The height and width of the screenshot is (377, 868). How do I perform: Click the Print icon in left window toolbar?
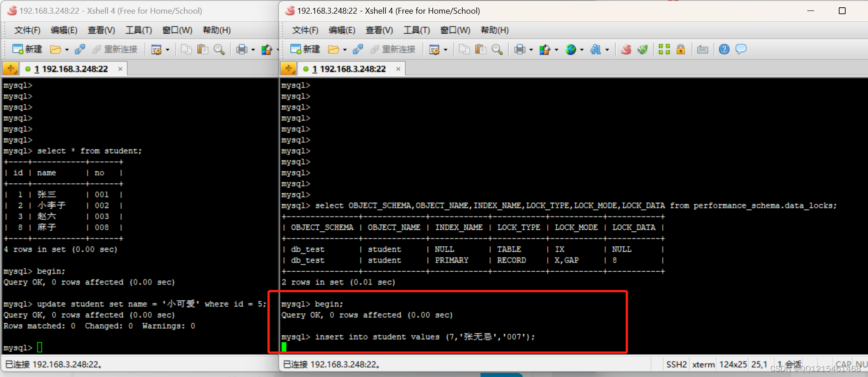(242, 49)
